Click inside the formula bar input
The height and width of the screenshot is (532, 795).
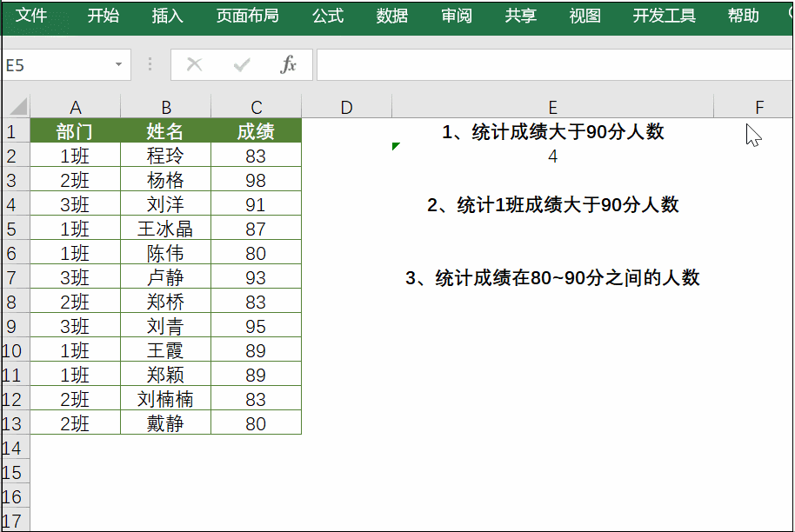click(x=555, y=65)
